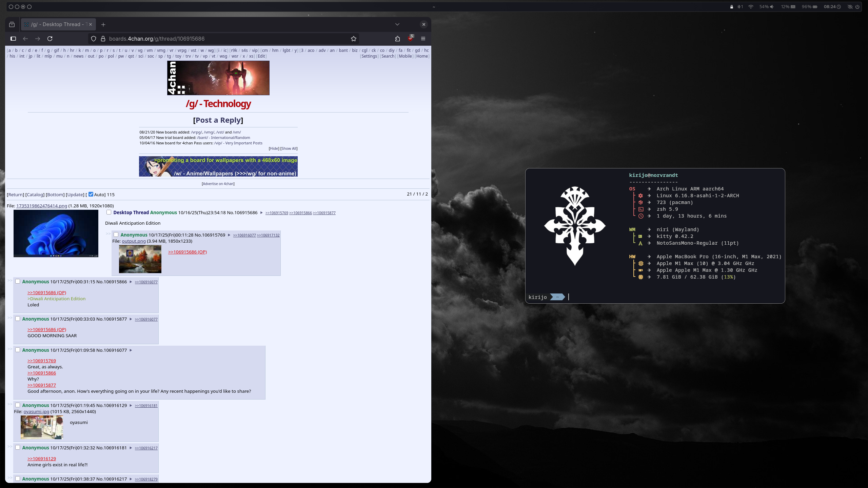Click the shield tracking protection icon
The width and height of the screenshot is (868, 488).
[x=94, y=39]
